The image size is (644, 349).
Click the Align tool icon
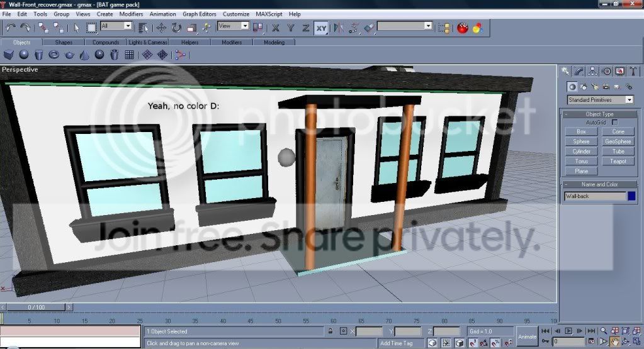(x=369, y=28)
